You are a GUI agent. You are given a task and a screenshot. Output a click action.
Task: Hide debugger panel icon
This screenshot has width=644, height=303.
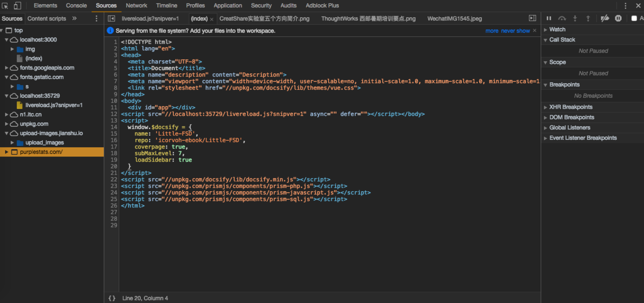click(532, 18)
